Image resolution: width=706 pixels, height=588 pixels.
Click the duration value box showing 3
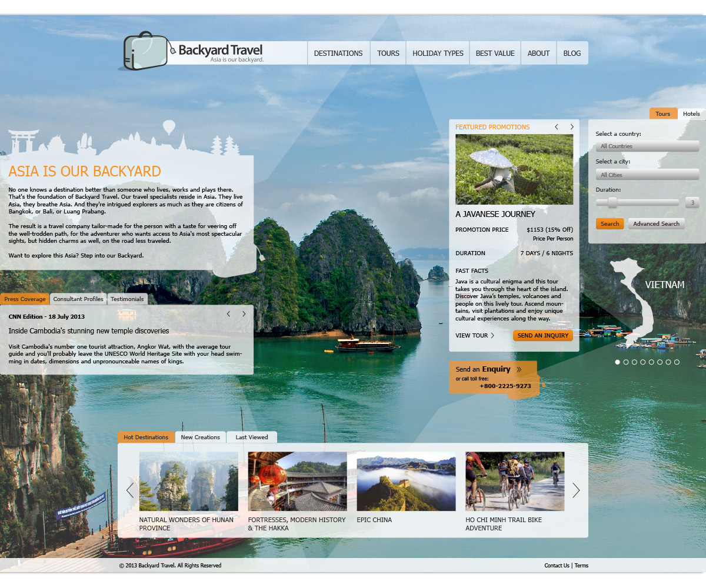click(692, 203)
